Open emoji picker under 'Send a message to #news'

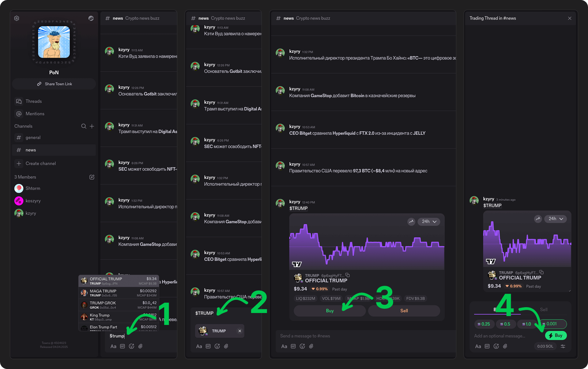pyautogui.click(x=302, y=346)
